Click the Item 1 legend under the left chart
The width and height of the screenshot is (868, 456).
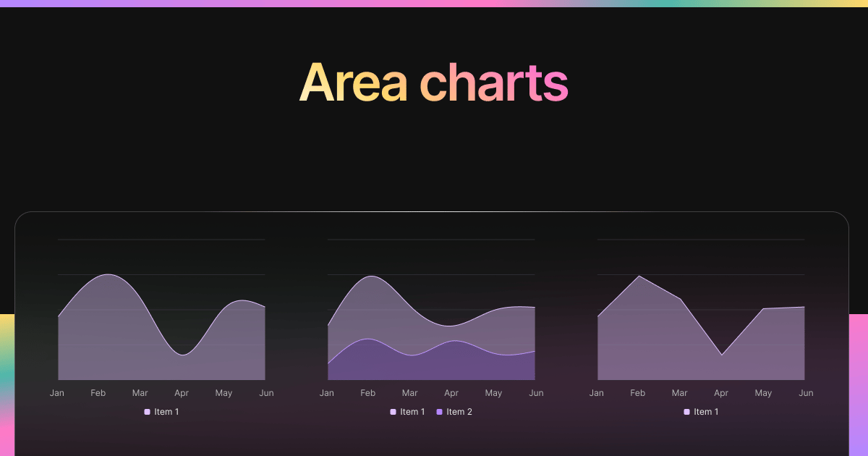[161, 412]
